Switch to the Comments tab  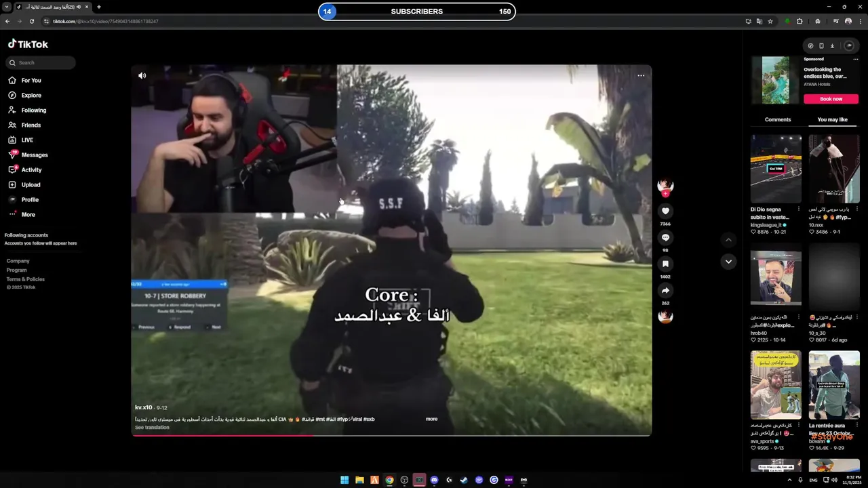pos(778,119)
